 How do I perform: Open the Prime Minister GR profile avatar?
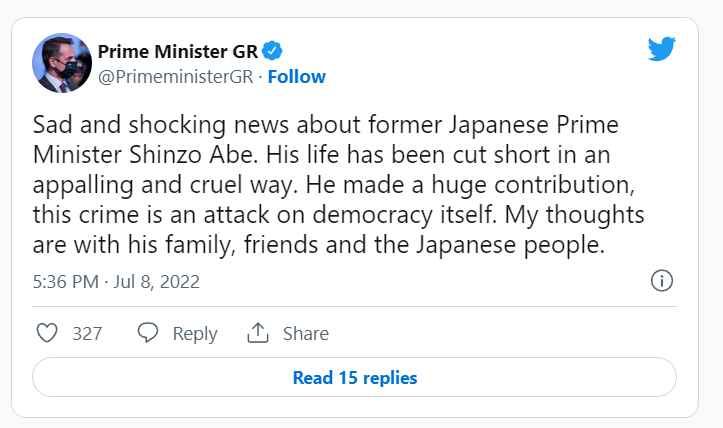pos(62,64)
